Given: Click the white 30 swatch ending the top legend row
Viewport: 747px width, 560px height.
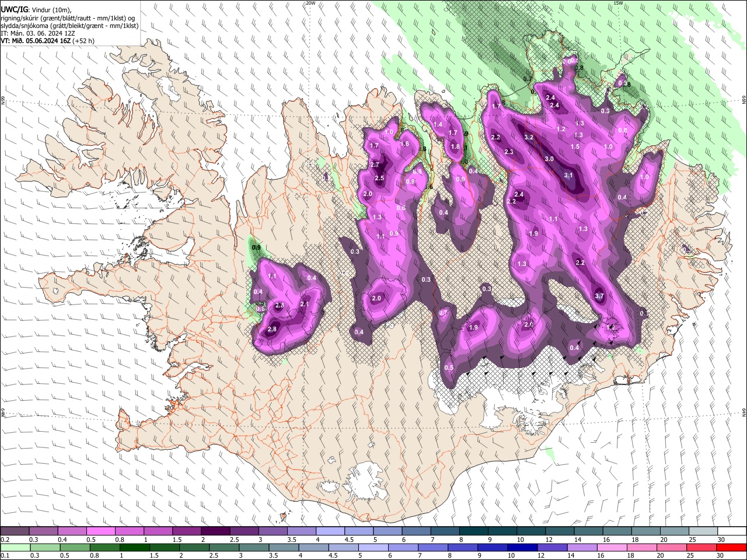Looking at the screenshot, I should tap(731, 531).
